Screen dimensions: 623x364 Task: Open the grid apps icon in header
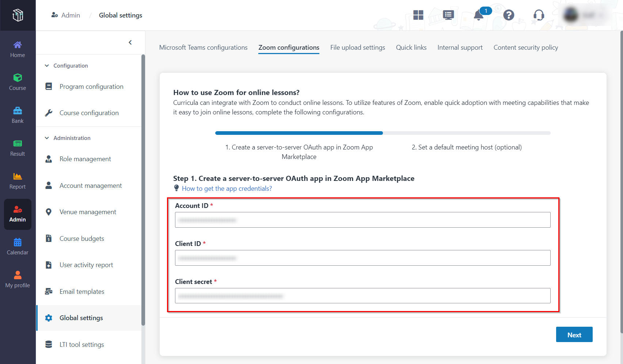click(x=418, y=15)
